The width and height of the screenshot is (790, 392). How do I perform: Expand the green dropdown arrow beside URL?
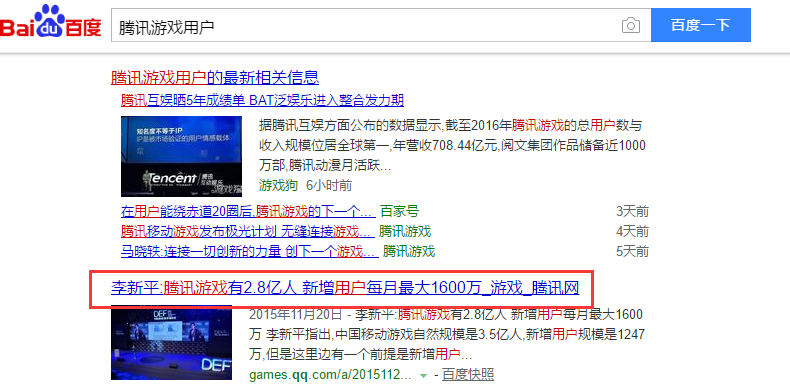(423, 376)
